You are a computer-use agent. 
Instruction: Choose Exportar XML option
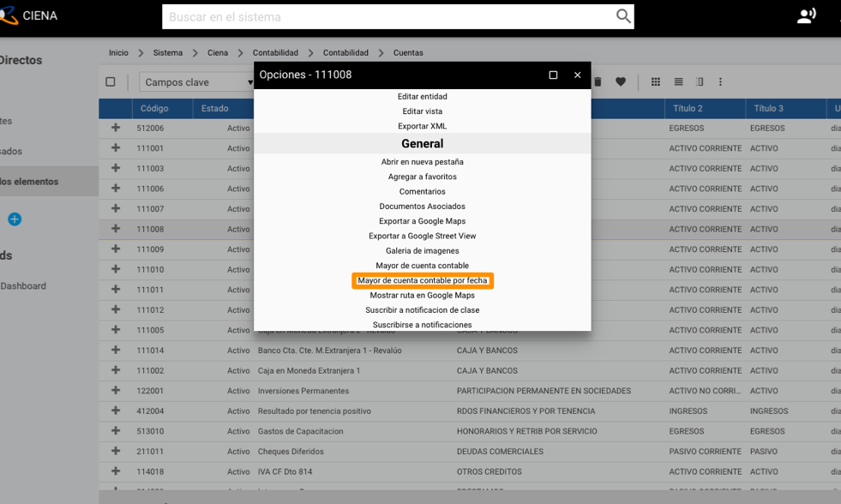click(x=422, y=127)
